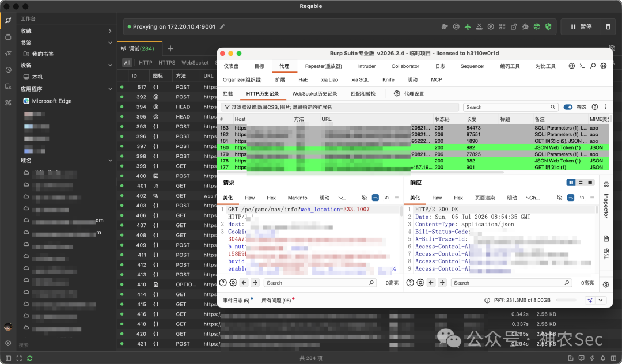Open 所有问题 (95) in Burp status bar
Screen dimensions: 622x364
276,301
